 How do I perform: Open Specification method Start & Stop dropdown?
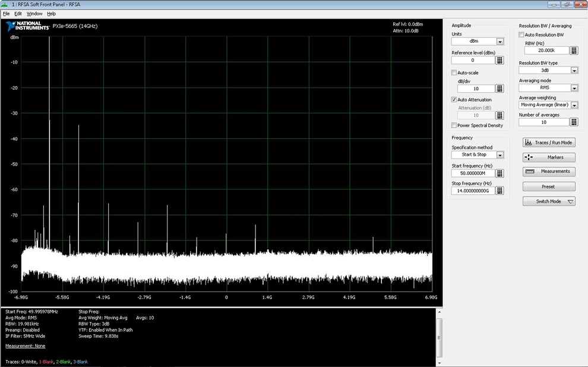point(500,155)
